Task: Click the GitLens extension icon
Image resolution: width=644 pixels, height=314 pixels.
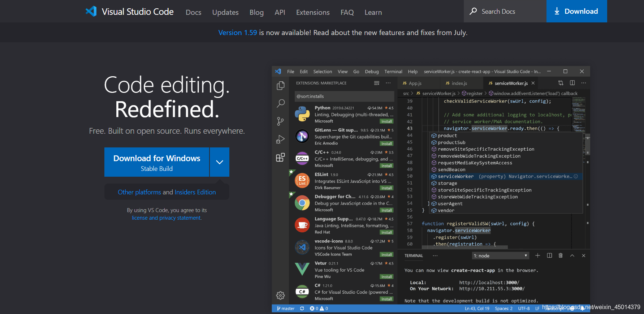Action: tap(302, 136)
